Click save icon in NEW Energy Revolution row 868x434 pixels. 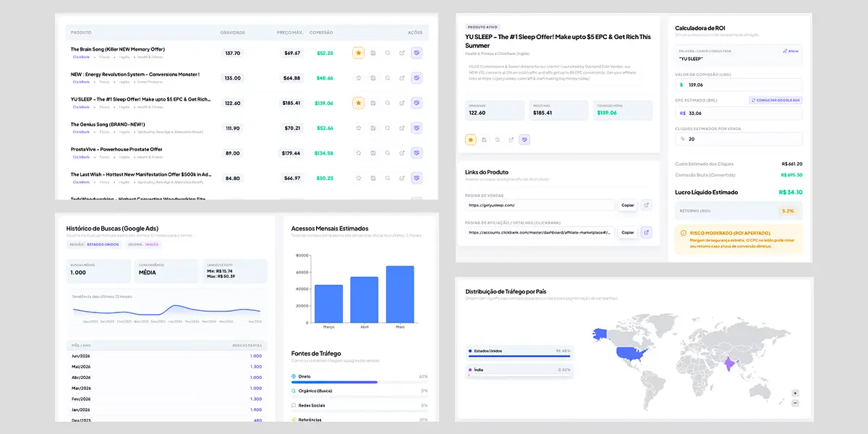coord(373,78)
